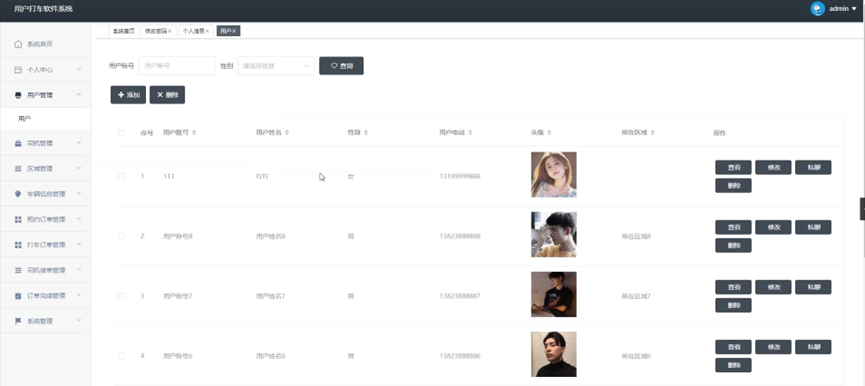
Task: Expand the 订单完成管理 menu chevron
Action: (x=79, y=296)
